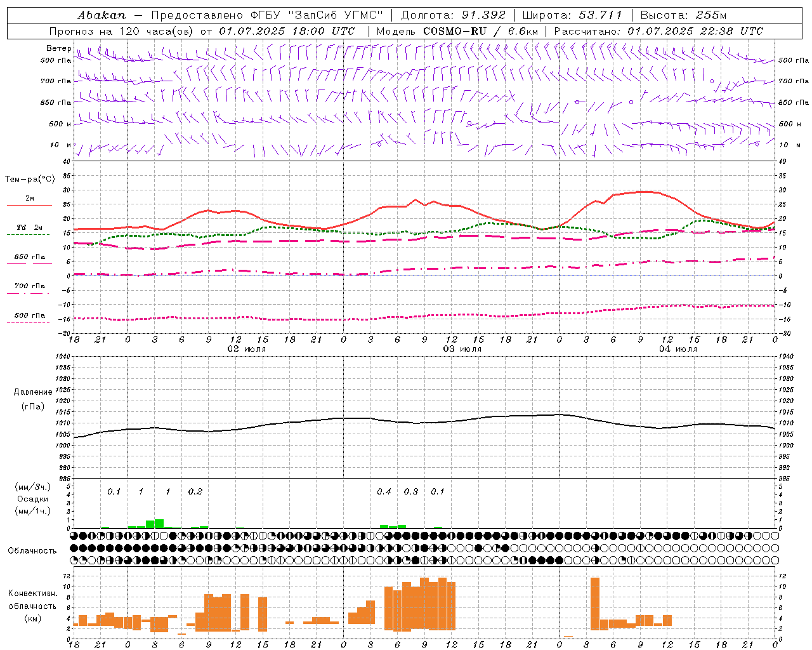Click the Широта: 53.711 value
Image resolution: width=812 pixels, height=650 pixels.
coord(572,15)
